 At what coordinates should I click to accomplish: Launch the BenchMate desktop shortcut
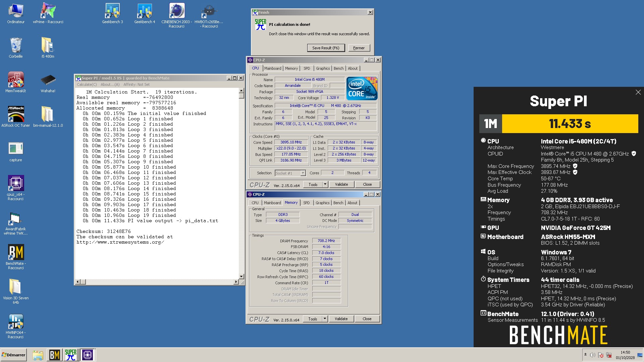pyautogui.click(x=16, y=257)
